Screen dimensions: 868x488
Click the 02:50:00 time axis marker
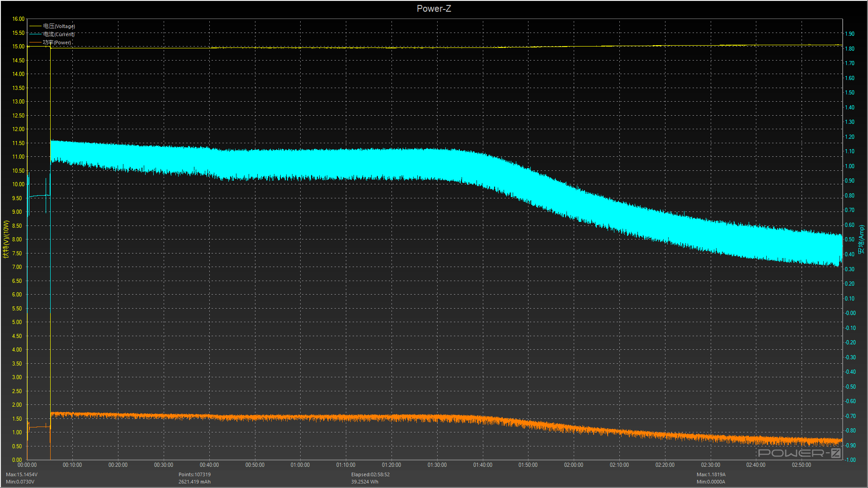pyautogui.click(x=801, y=465)
